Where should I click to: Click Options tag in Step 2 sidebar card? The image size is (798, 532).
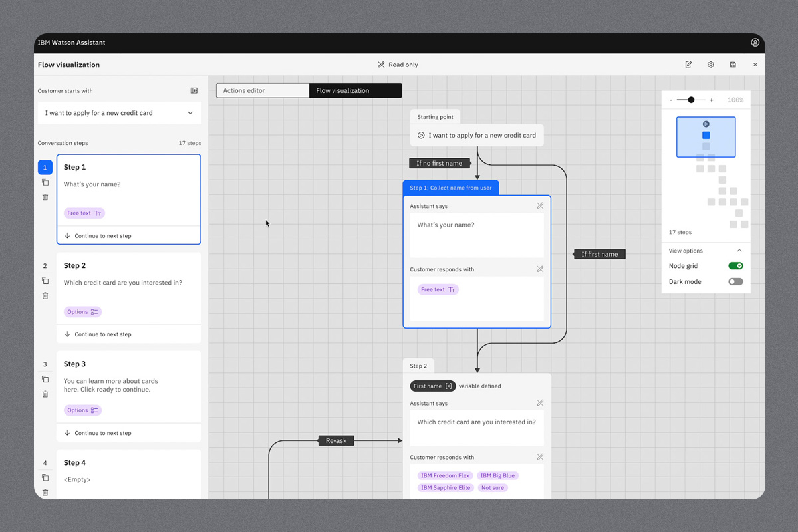[82, 312]
